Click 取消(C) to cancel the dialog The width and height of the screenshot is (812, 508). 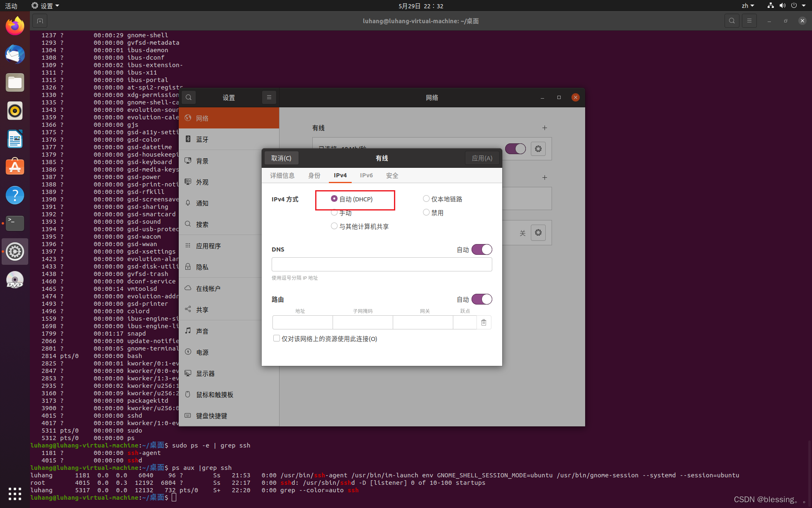point(281,158)
